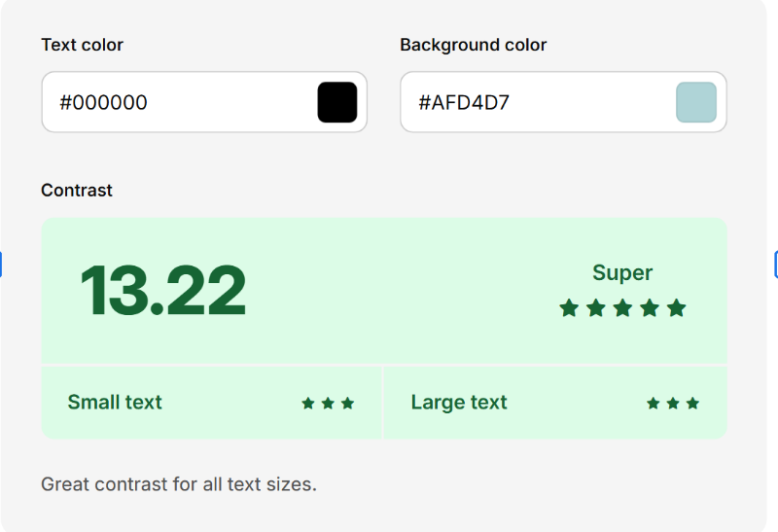This screenshot has width=778, height=532.
Task: Click the Super rating label
Action: coord(622,273)
